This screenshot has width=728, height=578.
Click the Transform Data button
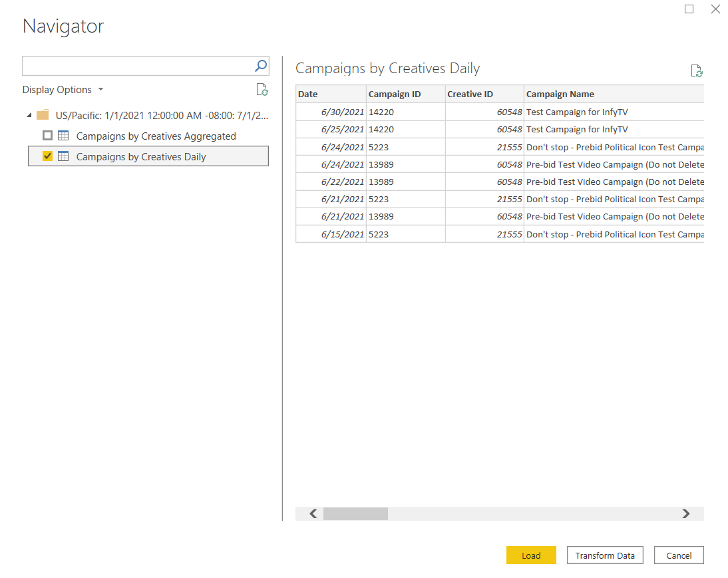coord(604,555)
